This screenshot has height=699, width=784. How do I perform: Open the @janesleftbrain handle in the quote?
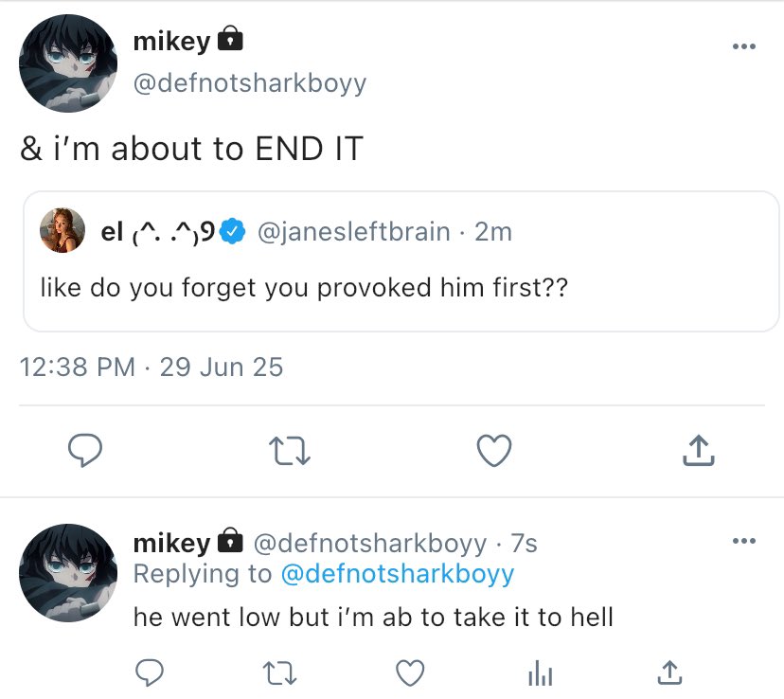coord(353,231)
